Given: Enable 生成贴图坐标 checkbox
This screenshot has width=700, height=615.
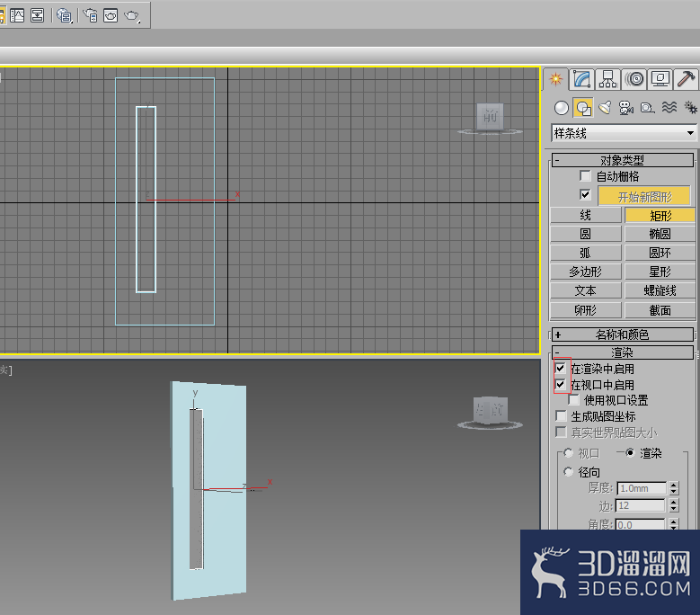Looking at the screenshot, I should click(x=561, y=416).
